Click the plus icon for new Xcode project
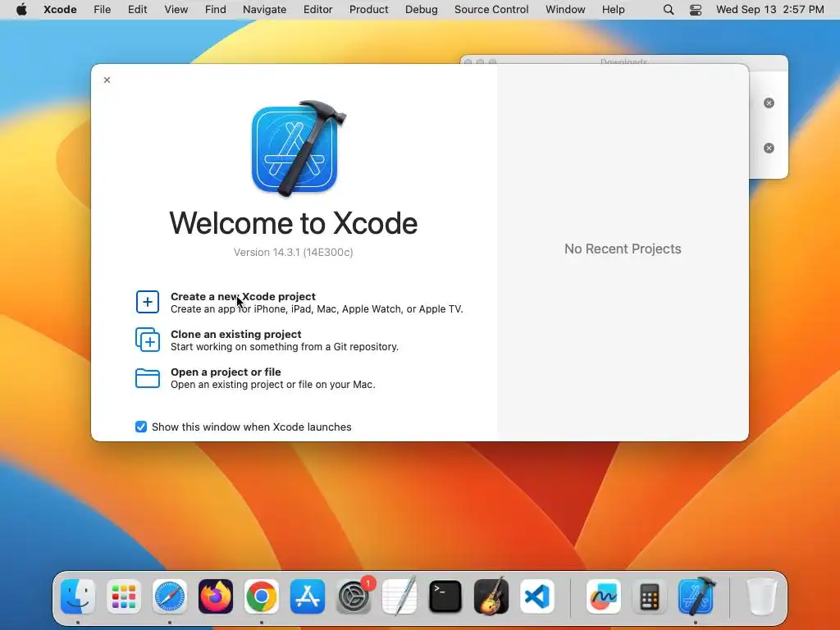 148,302
